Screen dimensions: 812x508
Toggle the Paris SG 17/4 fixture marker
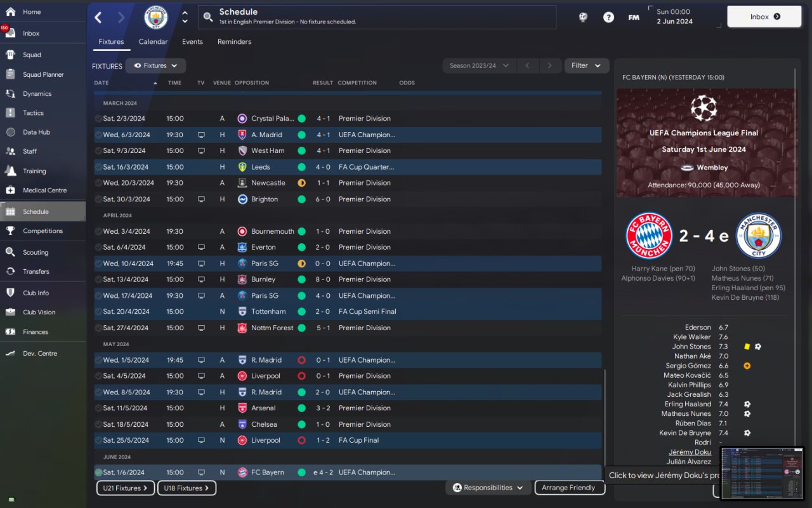pyautogui.click(x=98, y=295)
